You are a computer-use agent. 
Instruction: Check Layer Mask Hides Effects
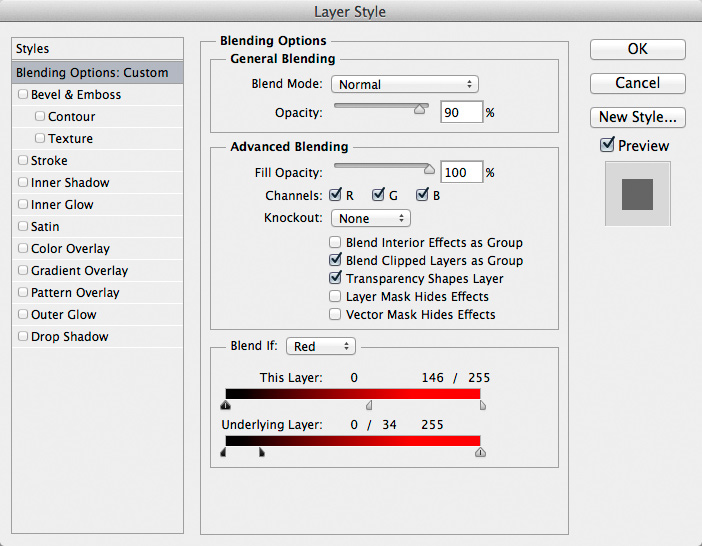coord(335,296)
